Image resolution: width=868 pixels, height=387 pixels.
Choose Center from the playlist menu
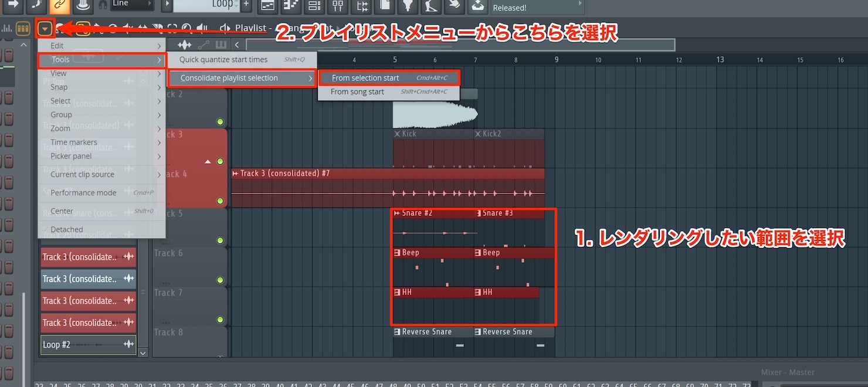101,211
